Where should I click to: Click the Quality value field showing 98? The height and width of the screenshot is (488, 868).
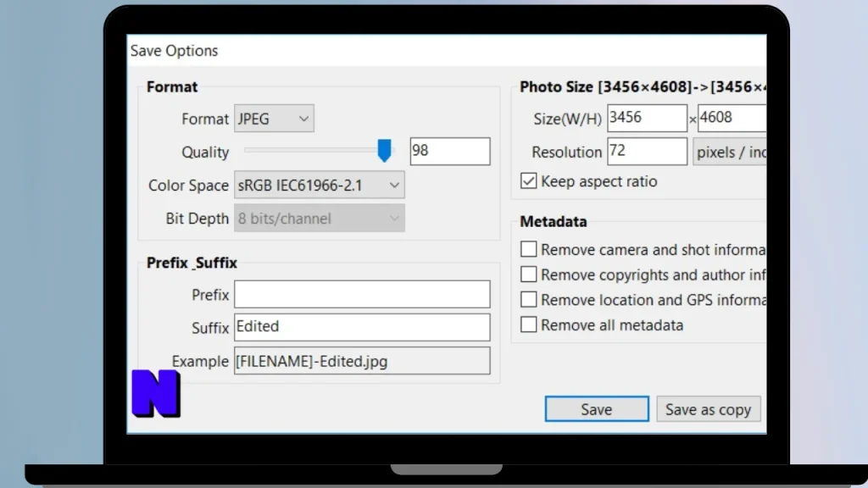click(x=450, y=151)
